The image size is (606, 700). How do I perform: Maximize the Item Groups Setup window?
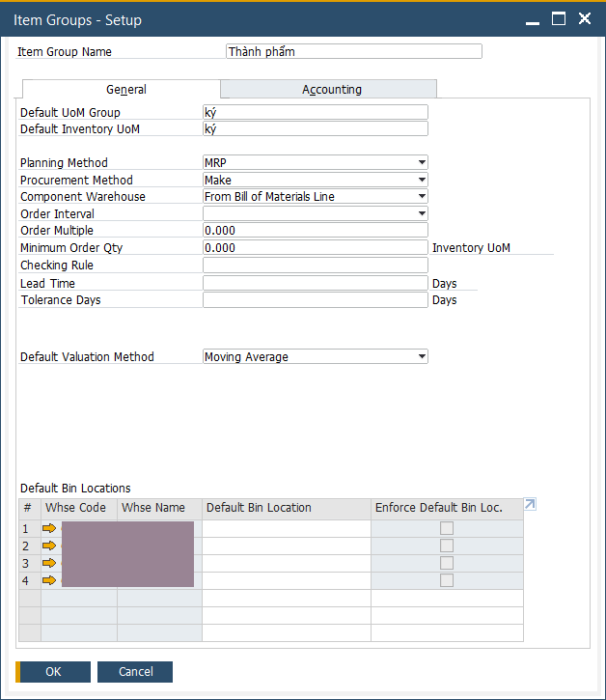558,18
